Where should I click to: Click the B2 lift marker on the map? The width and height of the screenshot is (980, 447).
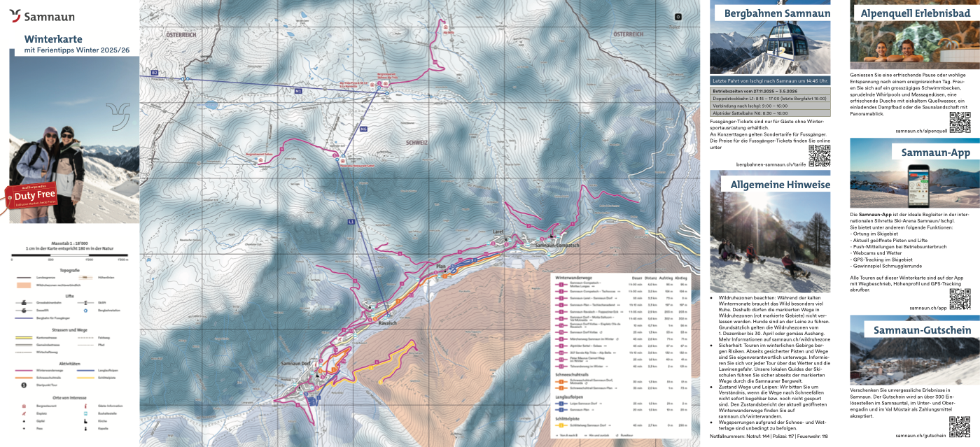(x=155, y=73)
